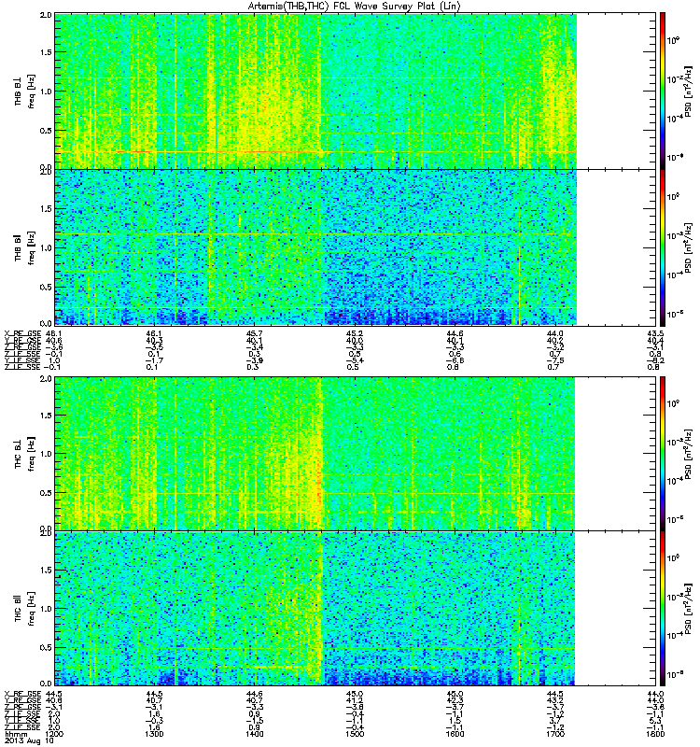The image size is (700, 747).
Task: Click the 1.5 frequency tick of THC B∥ panel
Action: (x=46, y=571)
